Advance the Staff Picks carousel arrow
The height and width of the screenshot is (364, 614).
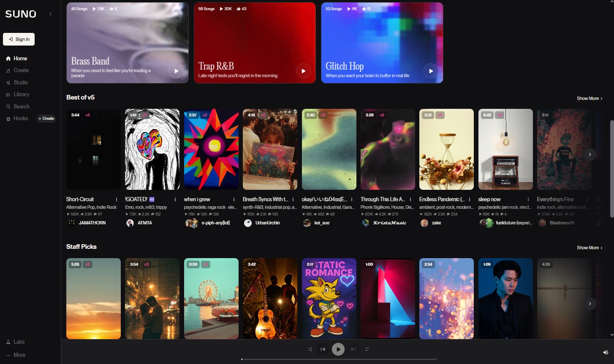(x=590, y=304)
